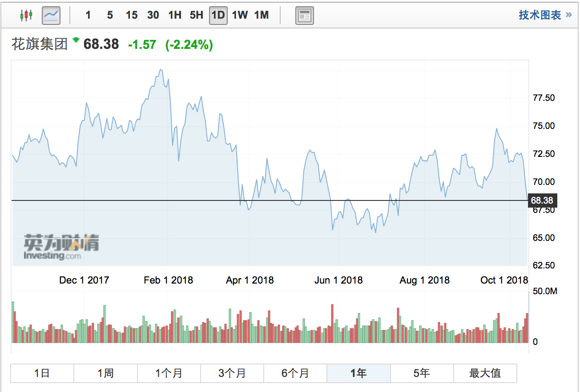580x392 pixels.
Task: Switch to the 最大值 range tab
Action: (485, 373)
